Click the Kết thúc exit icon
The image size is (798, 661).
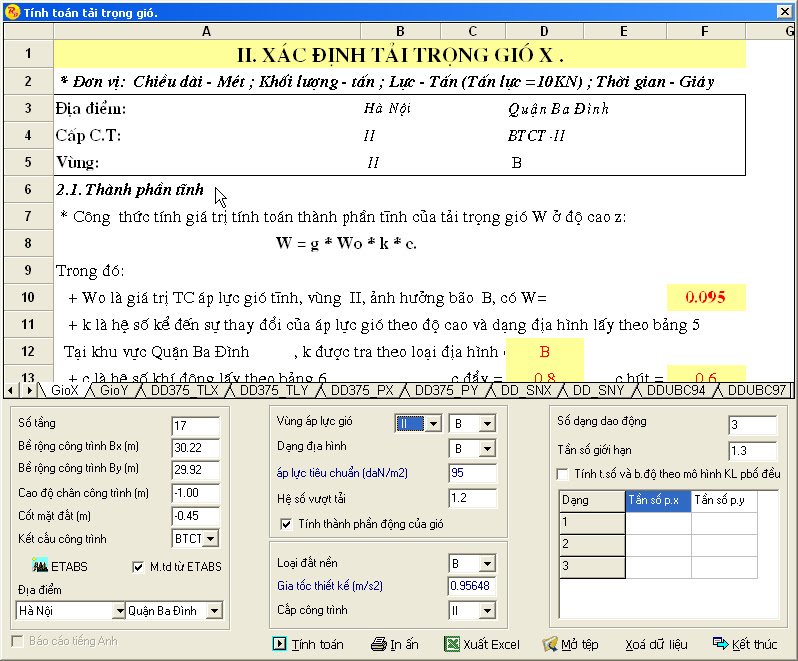coord(720,643)
